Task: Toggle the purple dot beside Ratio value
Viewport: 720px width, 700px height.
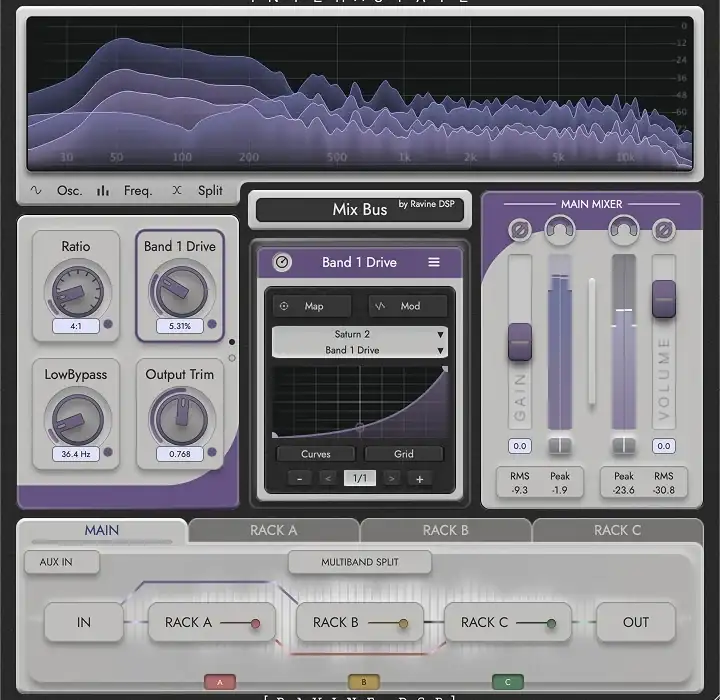Action: pos(108,324)
